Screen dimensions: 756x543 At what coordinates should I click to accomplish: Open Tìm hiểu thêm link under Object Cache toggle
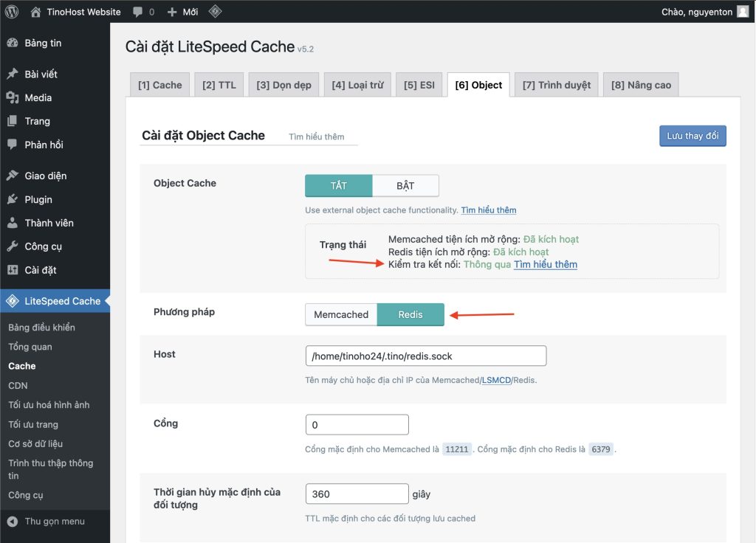[489, 210]
